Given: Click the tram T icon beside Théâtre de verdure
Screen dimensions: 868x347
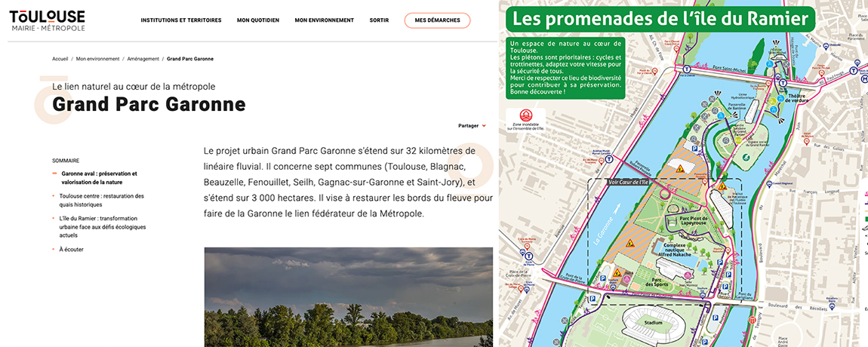Looking at the screenshot, I should click(783, 83).
